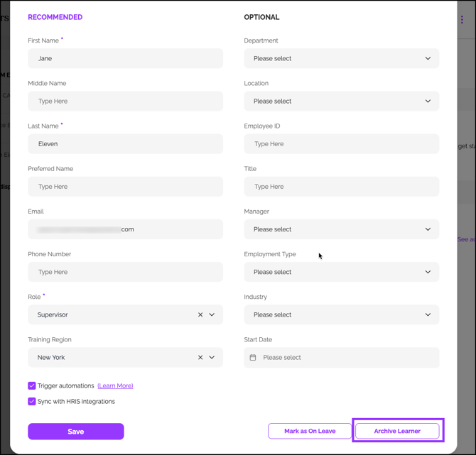The width and height of the screenshot is (476, 455).
Task: Open the Department dropdown
Action: (x=341, y=58)
